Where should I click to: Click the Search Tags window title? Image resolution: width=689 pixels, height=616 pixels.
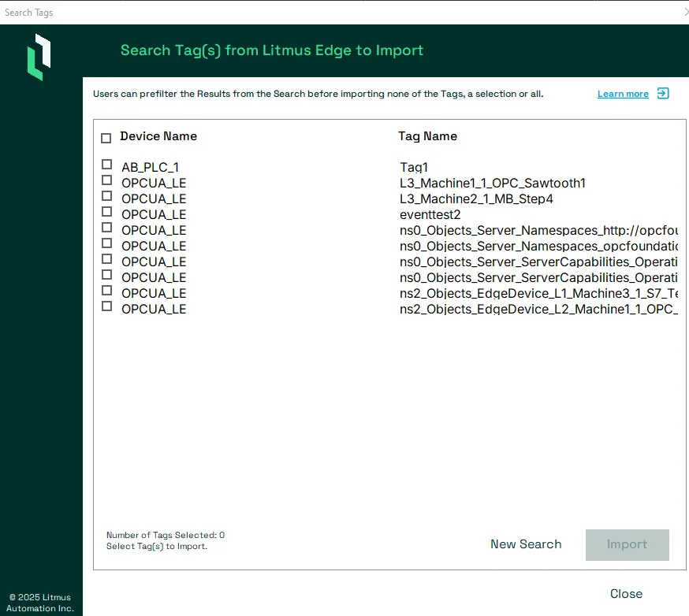29,13
